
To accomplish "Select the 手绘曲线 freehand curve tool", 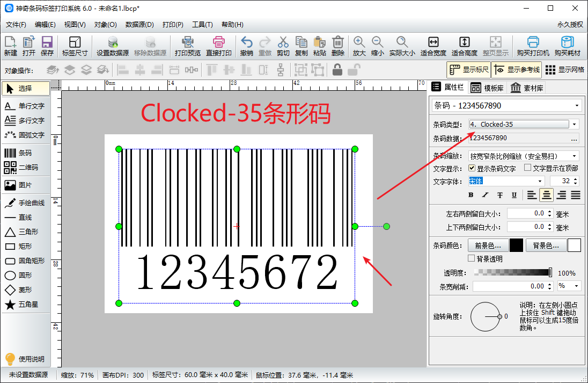I will (x=26, y=203).
